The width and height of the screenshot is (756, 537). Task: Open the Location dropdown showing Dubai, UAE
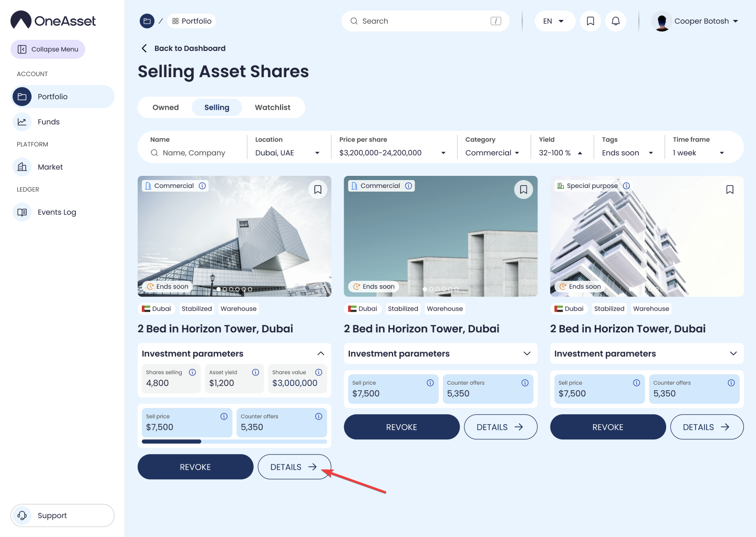point(287,153)
